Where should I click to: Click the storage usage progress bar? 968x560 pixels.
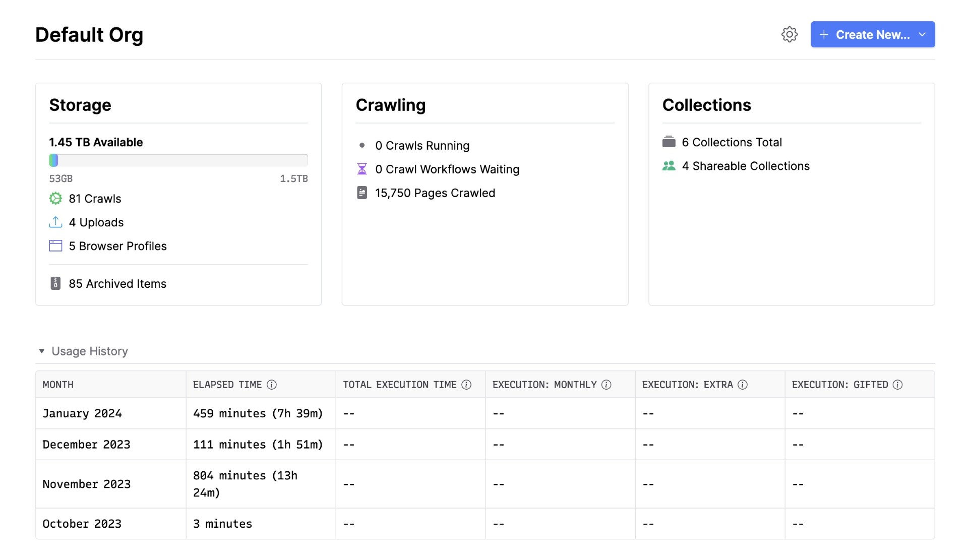[x=178, y=160]
